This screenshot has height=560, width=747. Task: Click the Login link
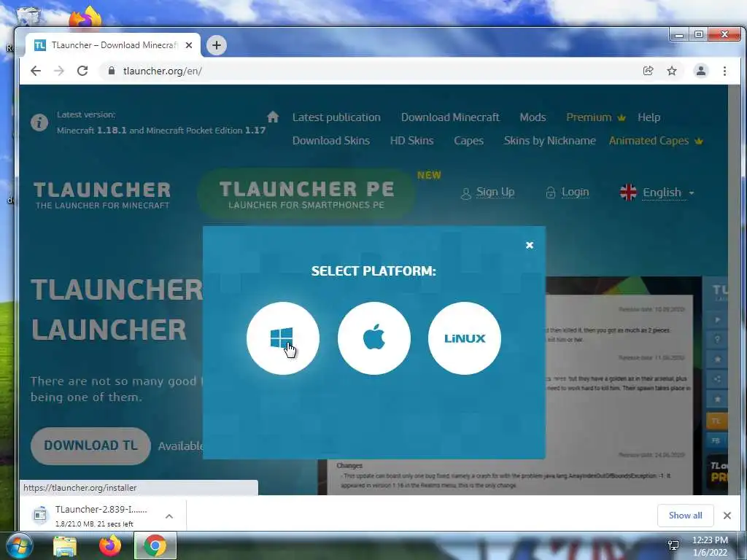pos(568,192)
